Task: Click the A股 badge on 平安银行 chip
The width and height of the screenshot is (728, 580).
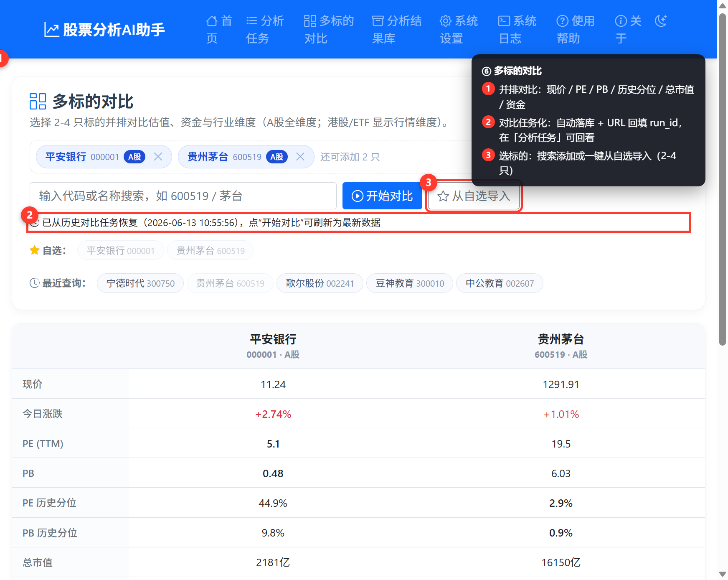Action: tap(134, 157)
